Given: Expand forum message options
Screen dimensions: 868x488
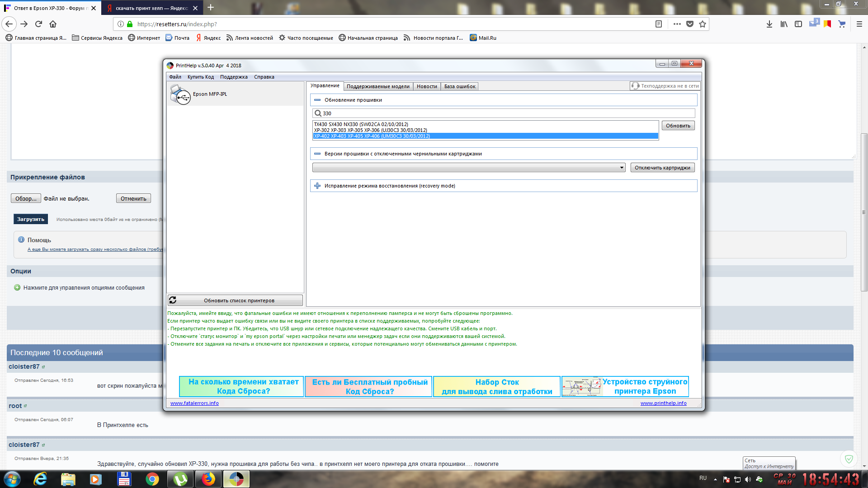Looking at the screenshot, I should (84, 288).
